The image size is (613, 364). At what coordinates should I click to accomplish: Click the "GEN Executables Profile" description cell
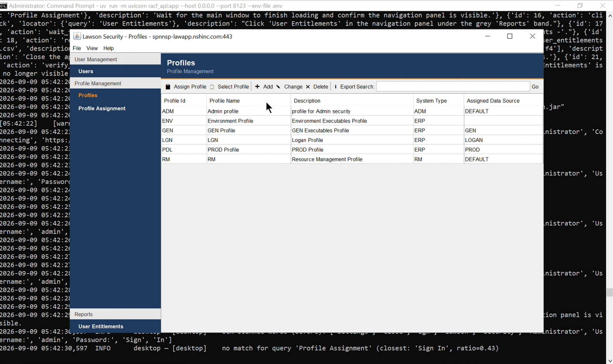click(x=352, y=131)
